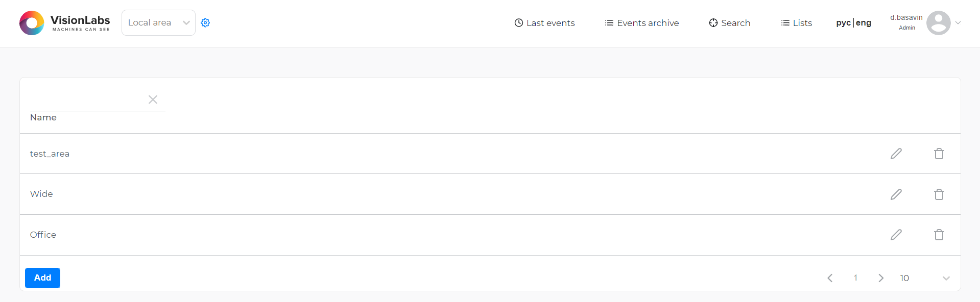The width and height of the screenshot is (980, 302).
Task: Expand the Local area dropdown
Action: pyautogui.click(x=158, y=23)
